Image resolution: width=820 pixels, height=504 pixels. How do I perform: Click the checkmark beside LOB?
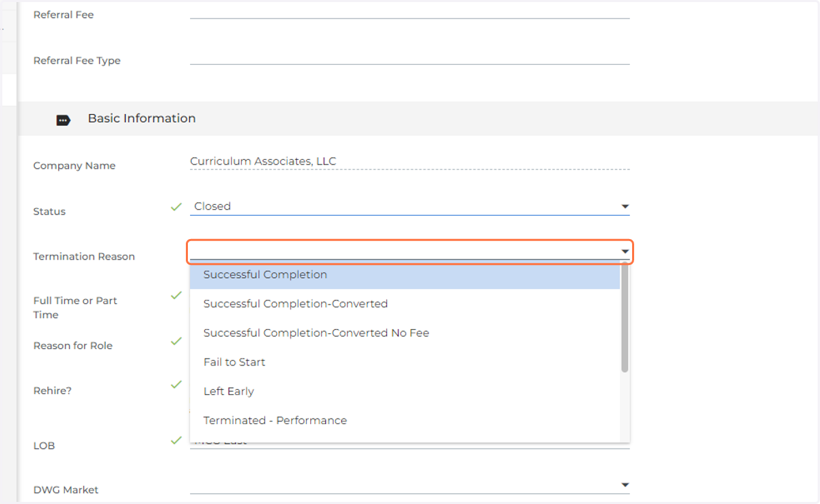coord(176,440)
